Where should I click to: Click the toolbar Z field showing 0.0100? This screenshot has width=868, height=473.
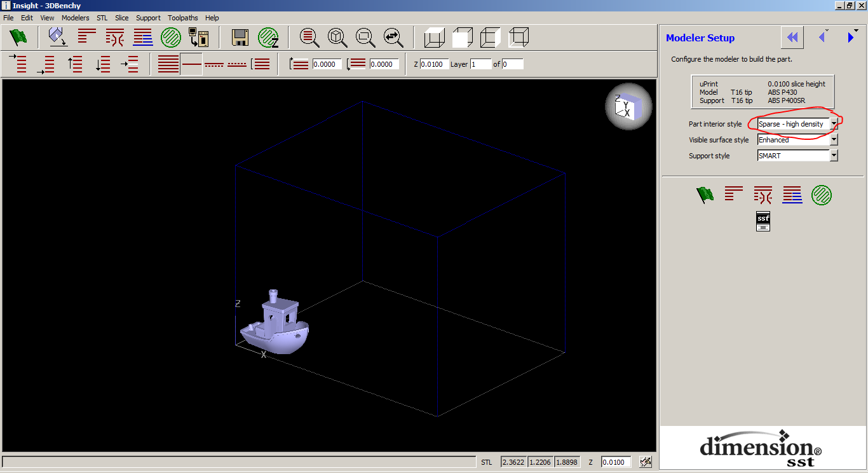(x=433, y=64)
